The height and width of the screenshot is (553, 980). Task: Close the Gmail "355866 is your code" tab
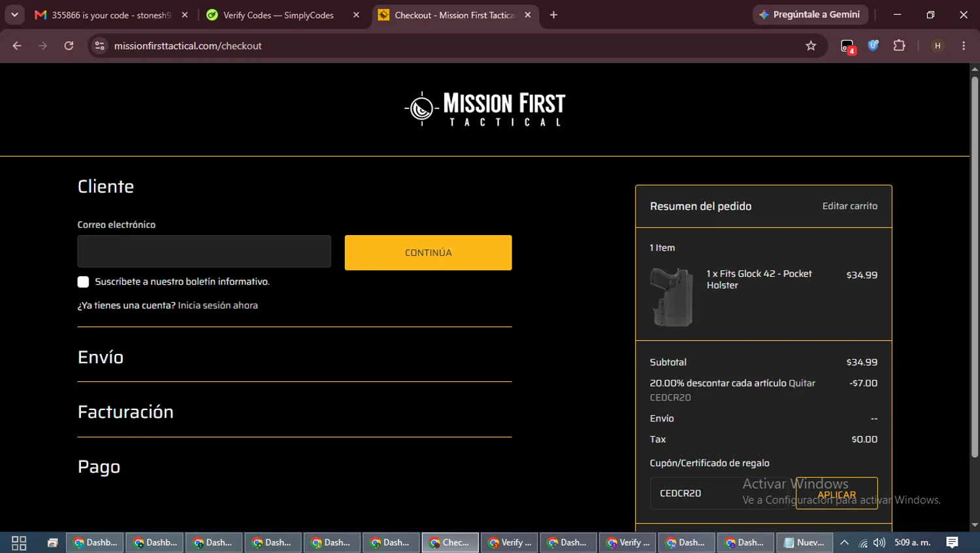185,15
